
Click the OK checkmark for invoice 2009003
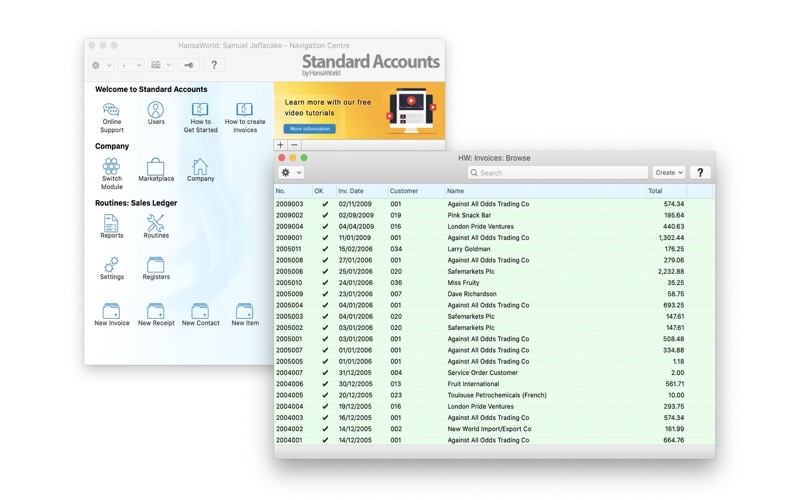coord(325,204)
